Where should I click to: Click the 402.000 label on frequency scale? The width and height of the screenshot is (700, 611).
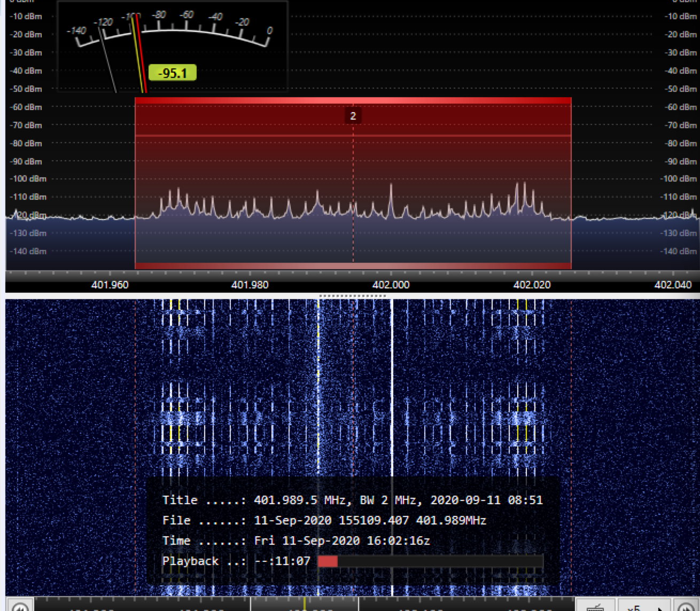(x=391, y=285)
